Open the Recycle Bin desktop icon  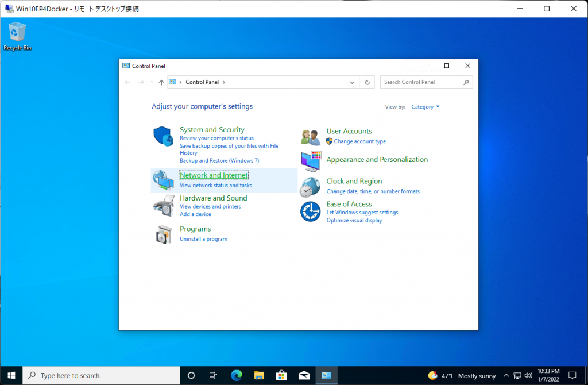point(17,36)
